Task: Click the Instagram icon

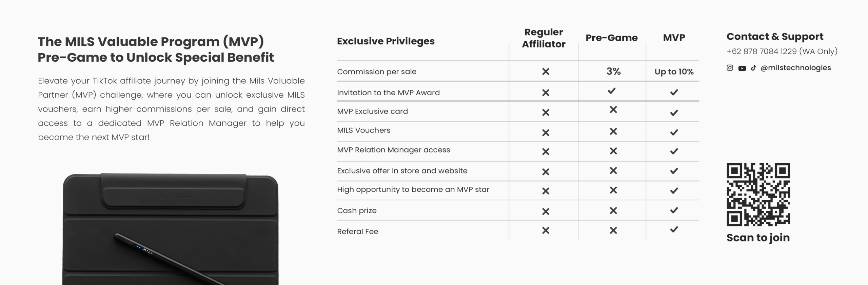Action: (730, 68)
